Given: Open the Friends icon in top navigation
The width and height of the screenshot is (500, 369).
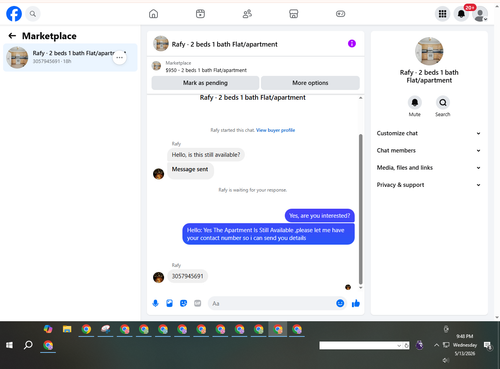Looking at the screenshot, I should [x=247, y=14].
